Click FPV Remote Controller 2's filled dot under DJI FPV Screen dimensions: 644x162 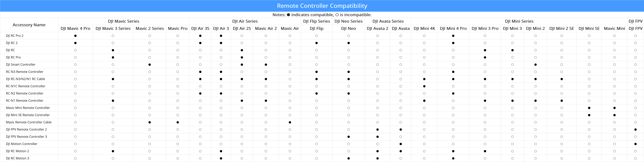[x=635, y=130]
